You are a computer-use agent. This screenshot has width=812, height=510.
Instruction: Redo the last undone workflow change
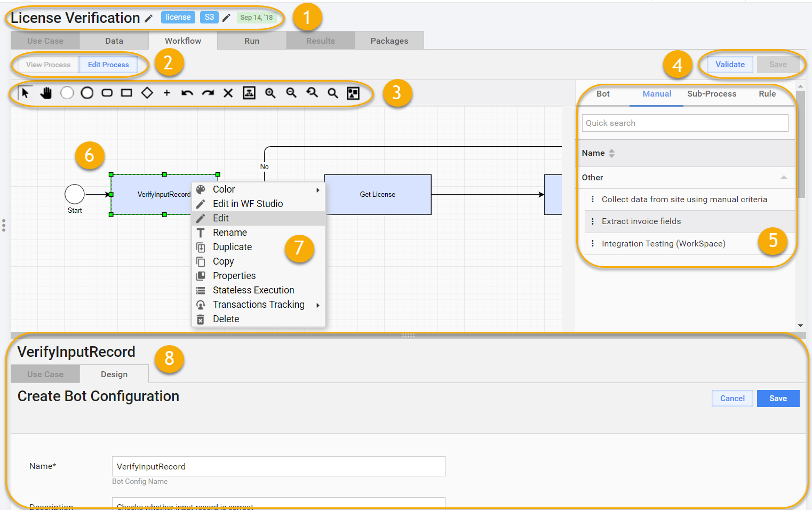[x=208, y=93]
